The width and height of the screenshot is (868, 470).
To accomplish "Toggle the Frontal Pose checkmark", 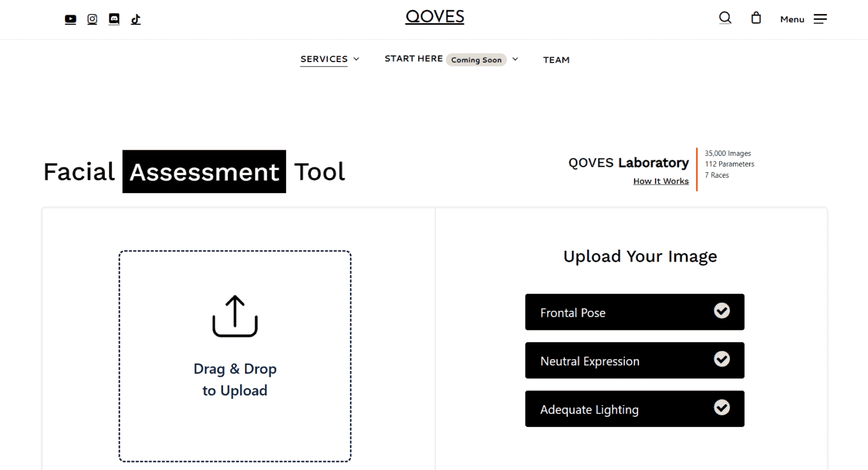I will point(722,311).
